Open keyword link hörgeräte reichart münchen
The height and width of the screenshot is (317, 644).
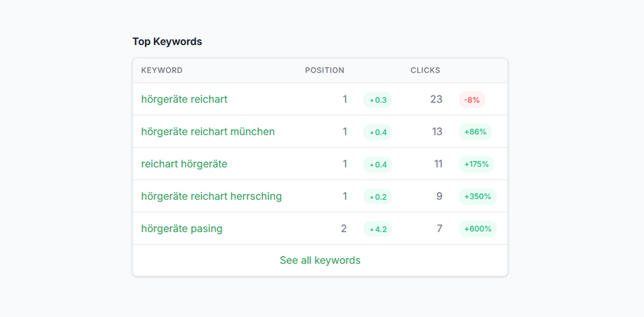(x=208, y=131)
